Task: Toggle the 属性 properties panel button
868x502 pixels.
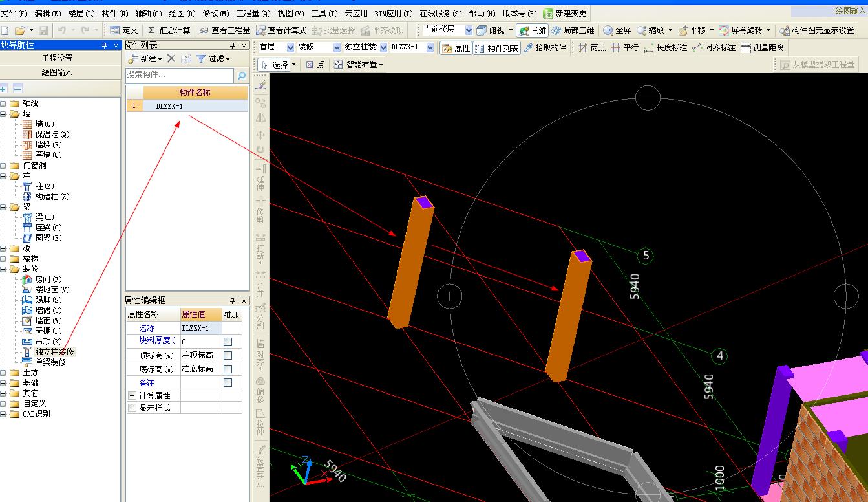Action: point(456,48)
